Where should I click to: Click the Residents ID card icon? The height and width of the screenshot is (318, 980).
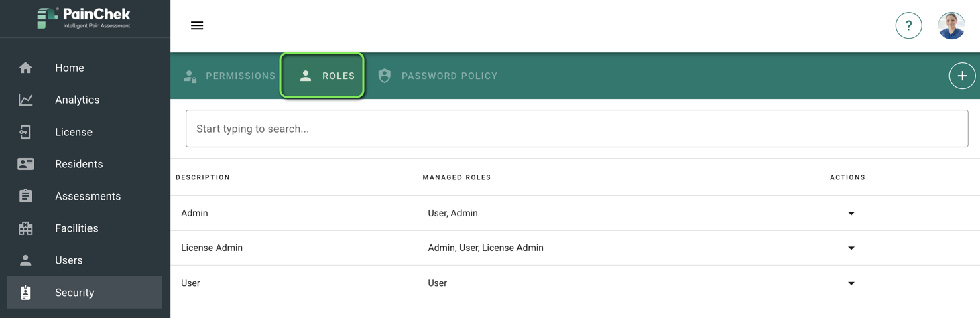coord(25,164)
